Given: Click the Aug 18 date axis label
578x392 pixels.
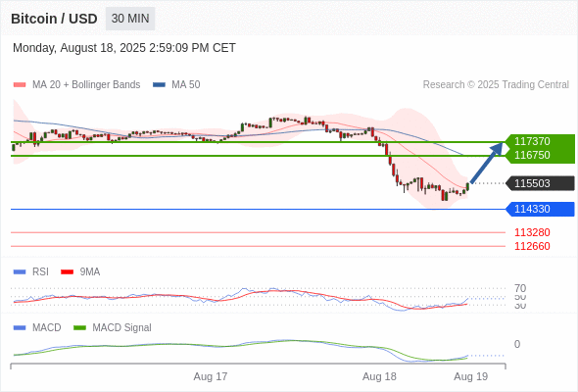Looking at the screenshot, I should [x=379, y=376].
